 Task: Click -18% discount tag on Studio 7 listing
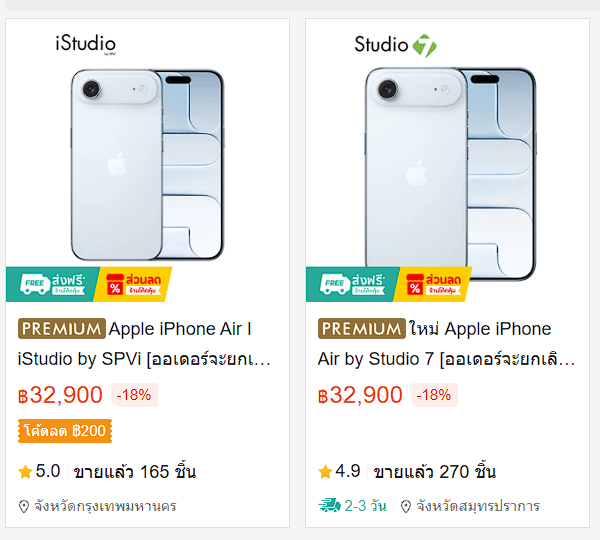pyautogui.click(x=433, y=395)
